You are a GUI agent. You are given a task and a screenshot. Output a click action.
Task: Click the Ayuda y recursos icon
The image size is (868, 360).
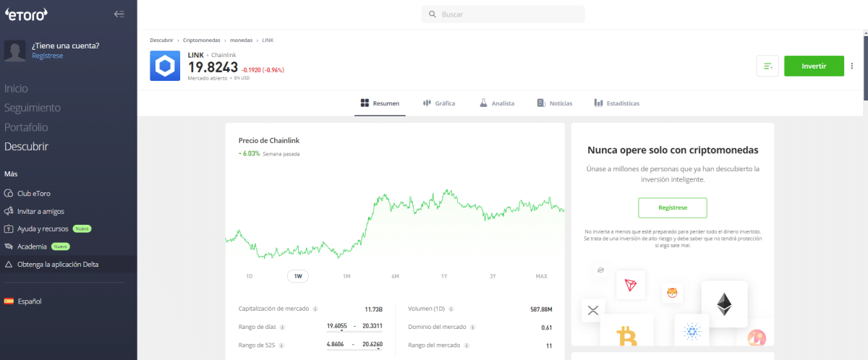9,228
